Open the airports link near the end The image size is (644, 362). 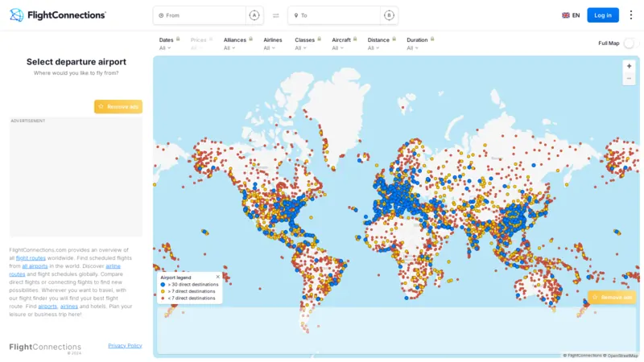pyautogui.click(x=47, y=306)
